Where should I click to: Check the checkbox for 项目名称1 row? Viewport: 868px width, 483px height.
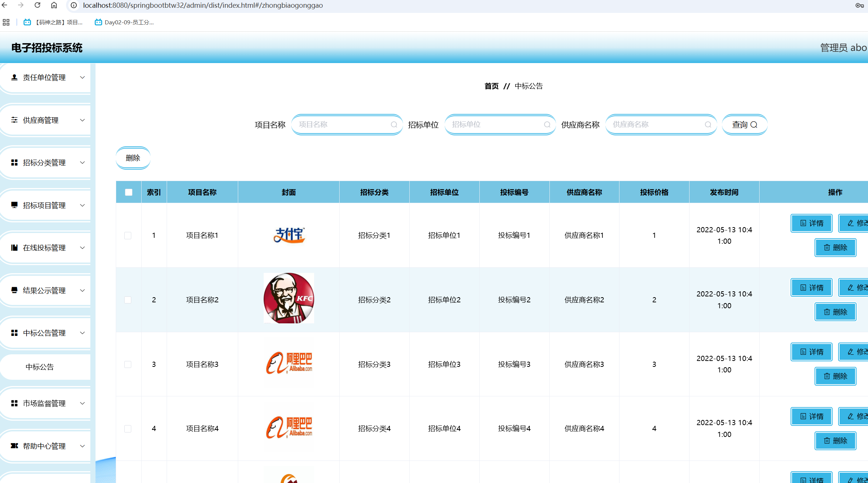tap(128, 236)
